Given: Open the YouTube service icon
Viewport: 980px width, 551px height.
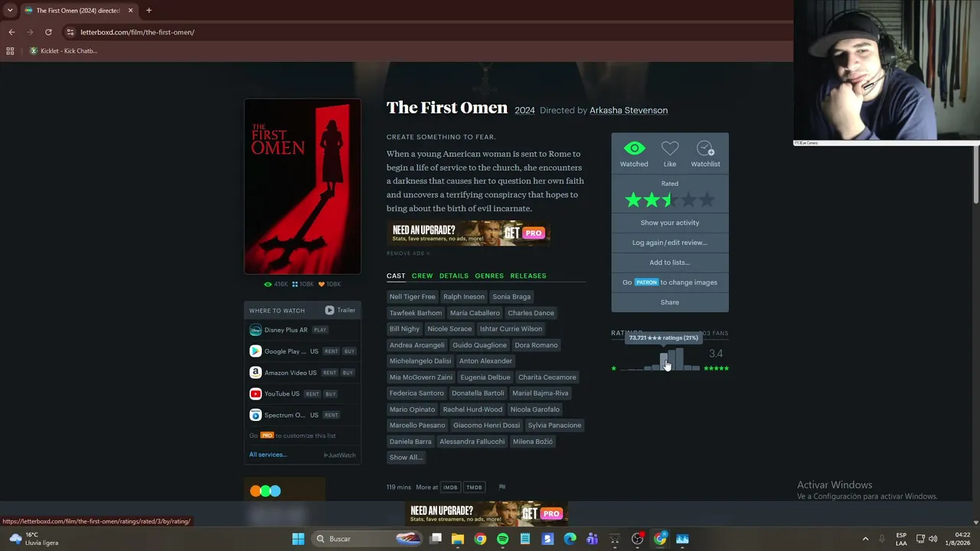Looking at the screenshot, I should tap(256, 394).
